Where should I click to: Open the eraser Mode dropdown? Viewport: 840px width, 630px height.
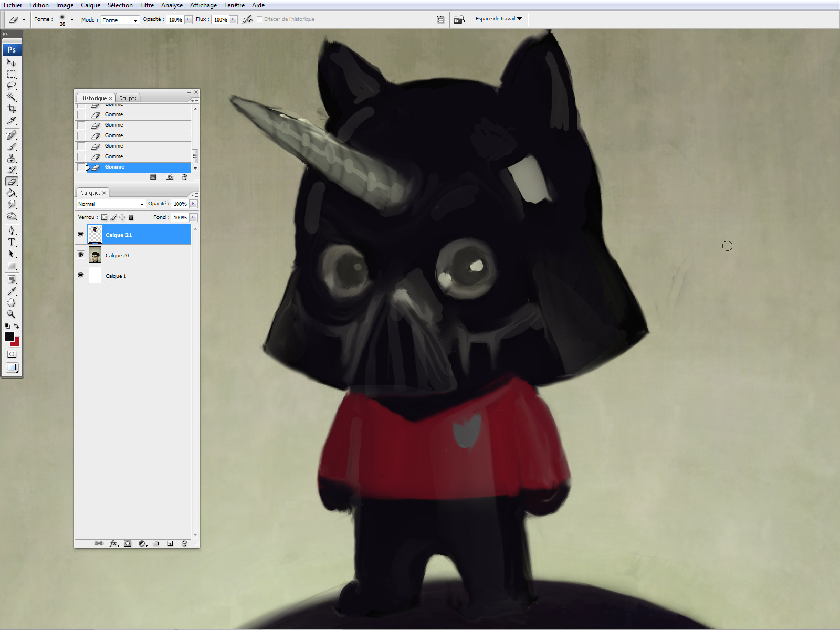pos(120,20)
